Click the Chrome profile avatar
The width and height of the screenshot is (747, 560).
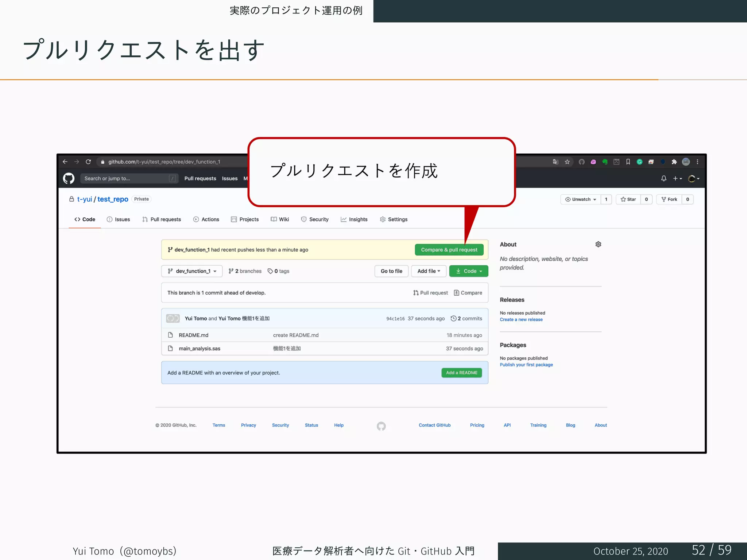686,162
